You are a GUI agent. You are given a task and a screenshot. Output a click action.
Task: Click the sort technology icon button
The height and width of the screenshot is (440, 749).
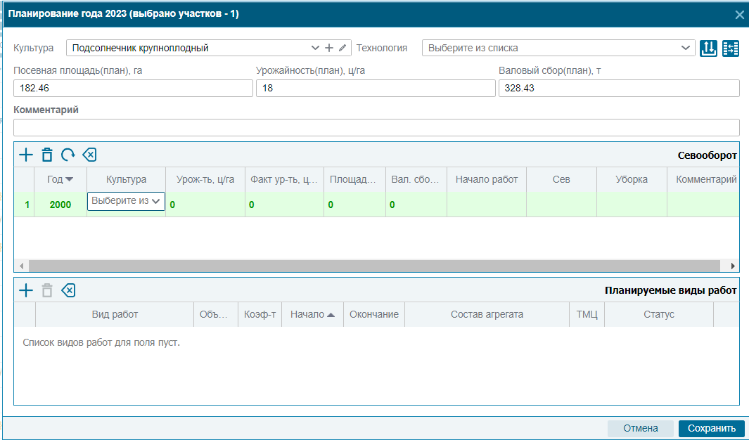tap(708, 48)
